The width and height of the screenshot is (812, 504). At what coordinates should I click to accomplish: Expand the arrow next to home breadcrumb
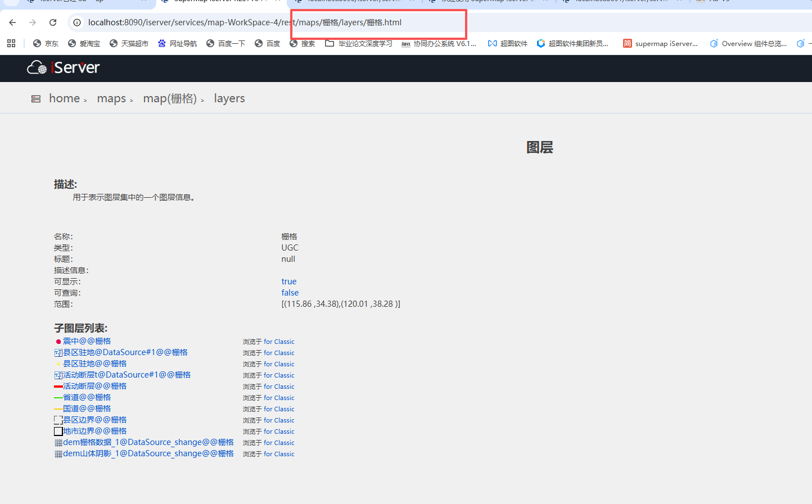tap(85, 101)
